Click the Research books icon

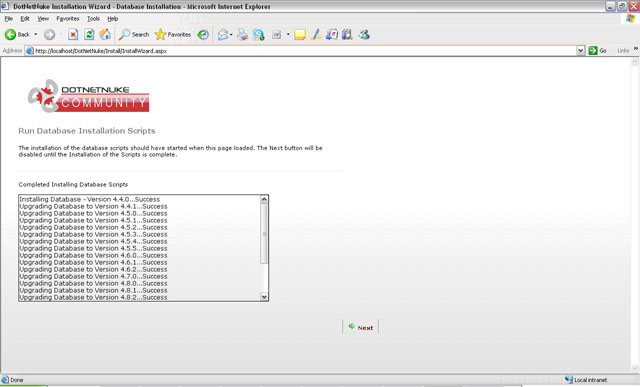click(347, 35)
